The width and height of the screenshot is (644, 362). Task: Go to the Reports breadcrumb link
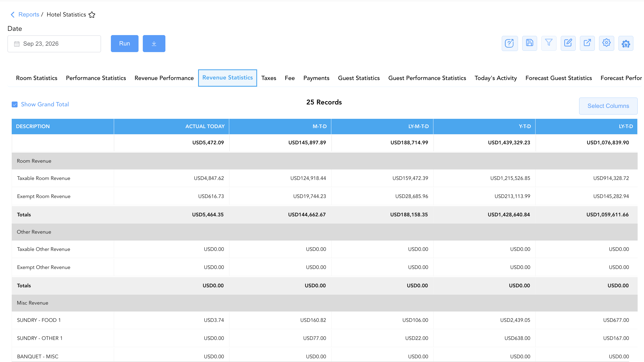pos(29,15)
